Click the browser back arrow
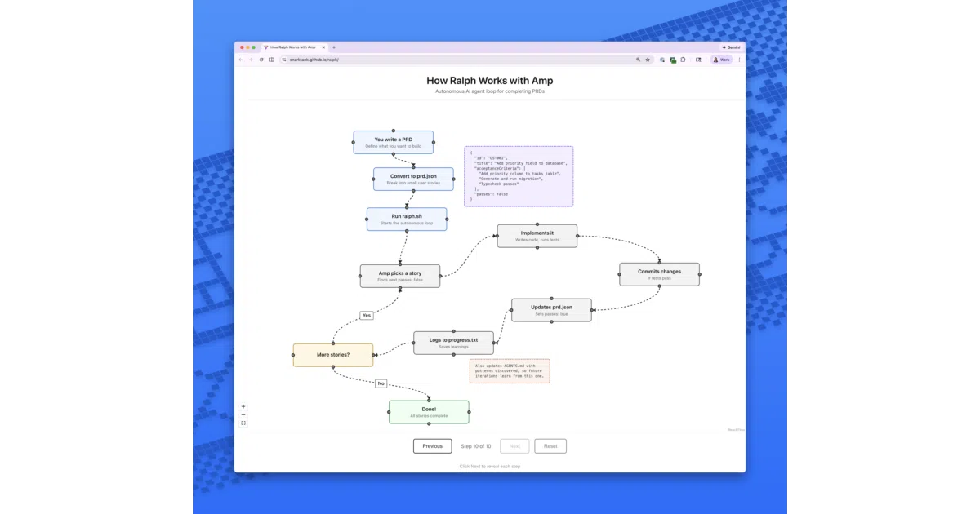 click(x=241, y=60)
